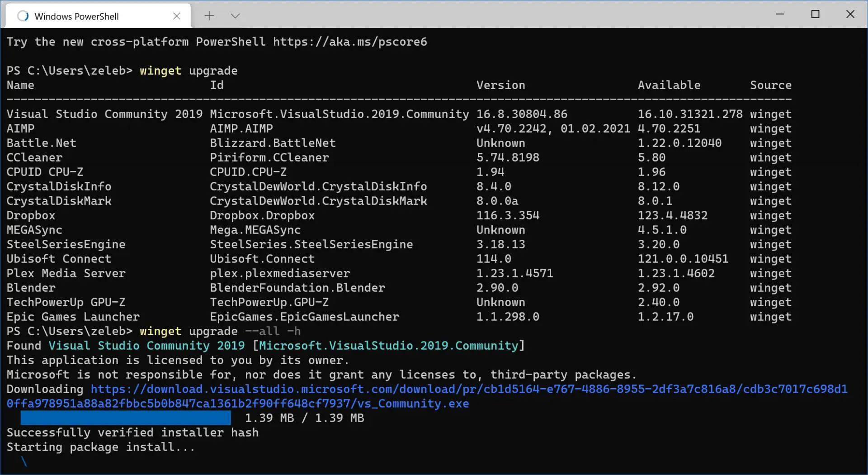Close the terminal window
This screenshot has width=868, height=475.
[850, 14]
